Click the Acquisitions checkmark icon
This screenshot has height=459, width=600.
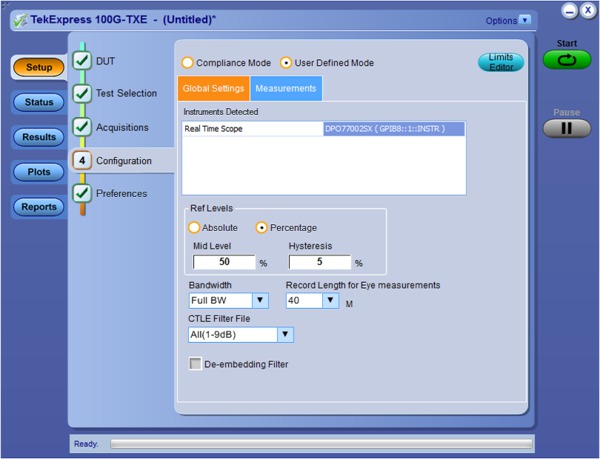coord(83,128)
